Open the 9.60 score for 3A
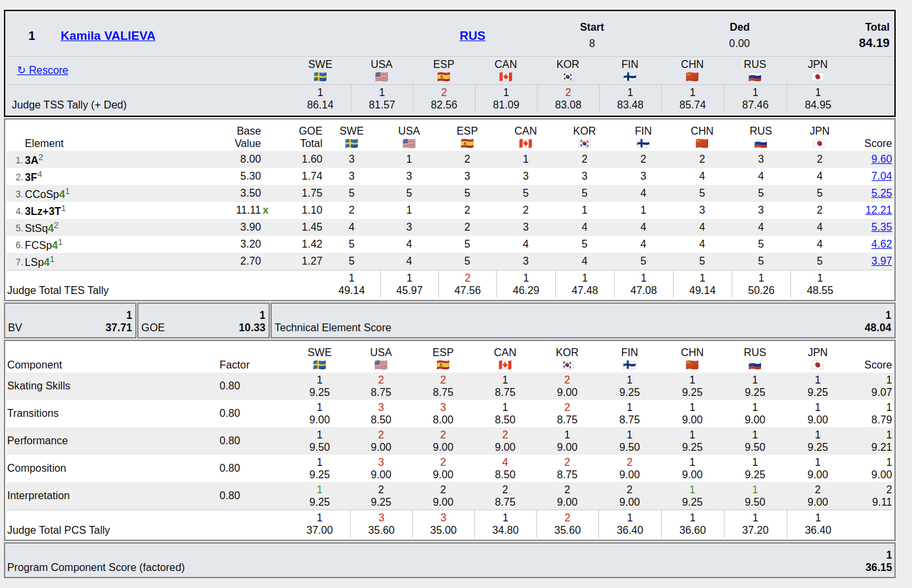The height and width of the screenshot is (588, 912). click(x=881, y=159)
